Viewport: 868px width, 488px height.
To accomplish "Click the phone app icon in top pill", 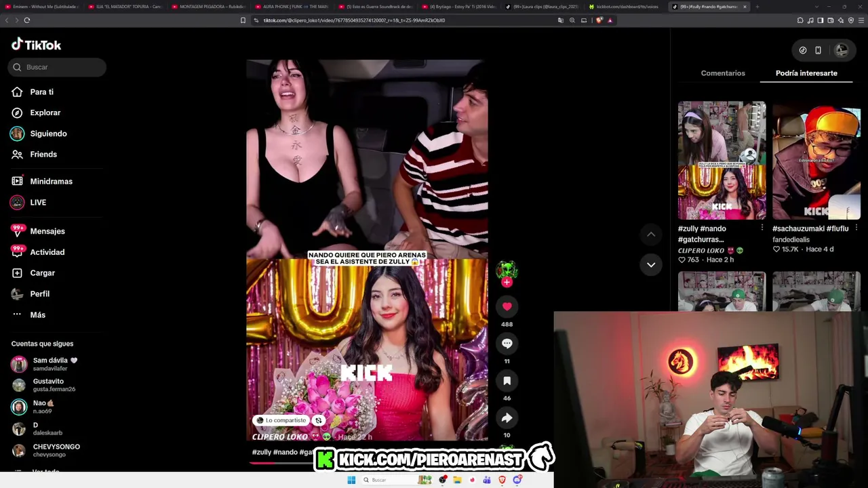I will (x=818, y=50).
